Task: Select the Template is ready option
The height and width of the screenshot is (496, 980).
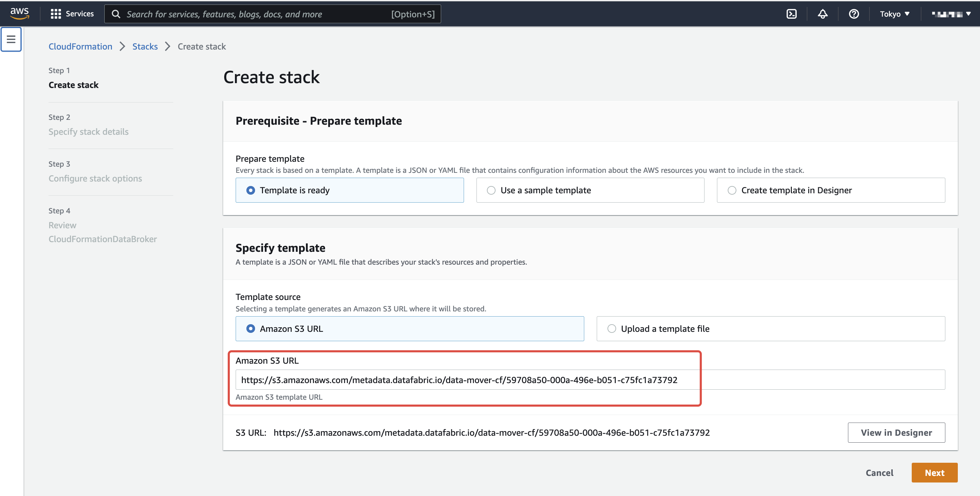Action: pos(251,190)
